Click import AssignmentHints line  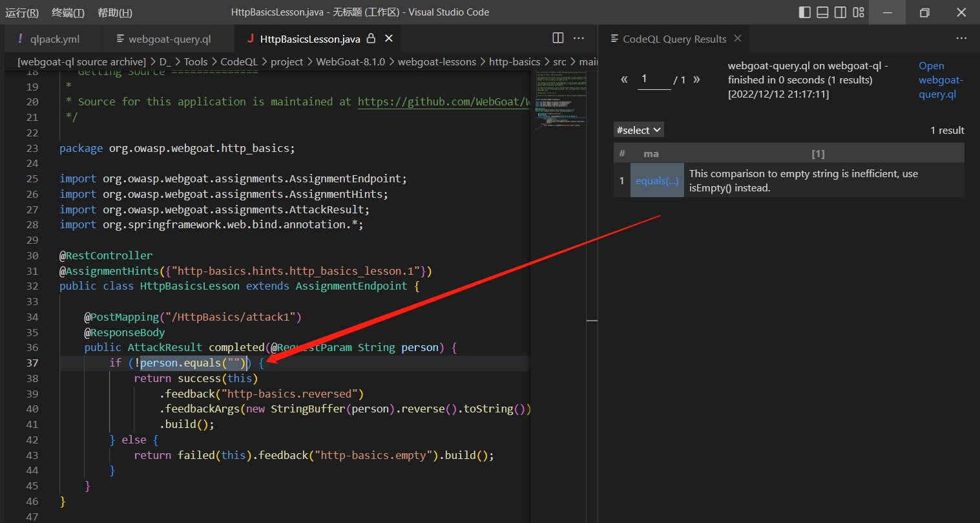[x=224, y=194]
